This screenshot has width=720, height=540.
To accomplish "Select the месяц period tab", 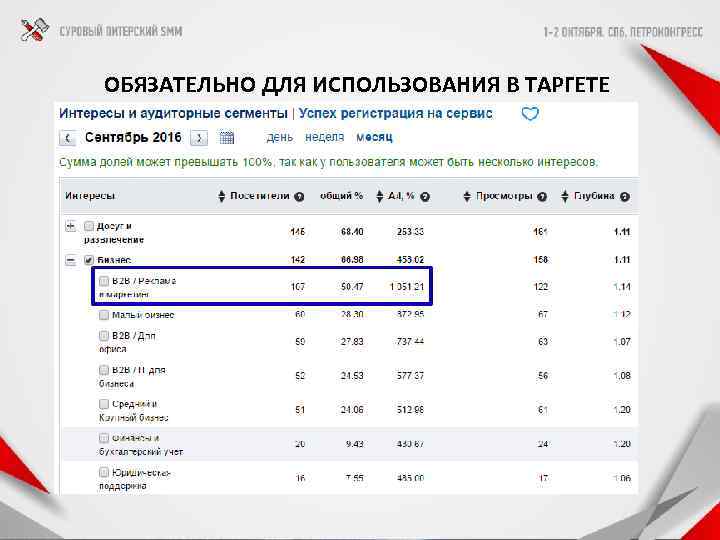I will click(374, 137).
